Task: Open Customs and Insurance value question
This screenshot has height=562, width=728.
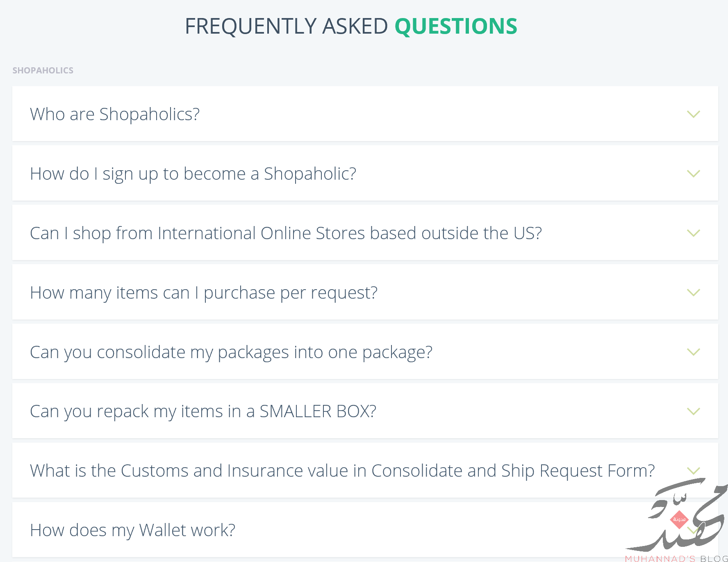Action: (x=342, y=471)
